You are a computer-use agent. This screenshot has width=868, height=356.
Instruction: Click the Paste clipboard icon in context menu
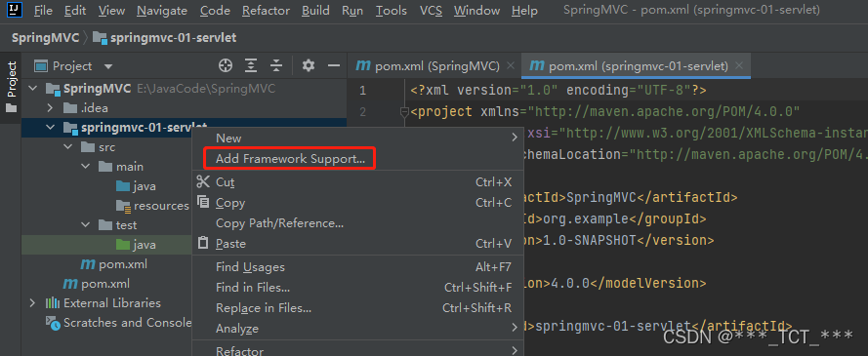[204, 243]
